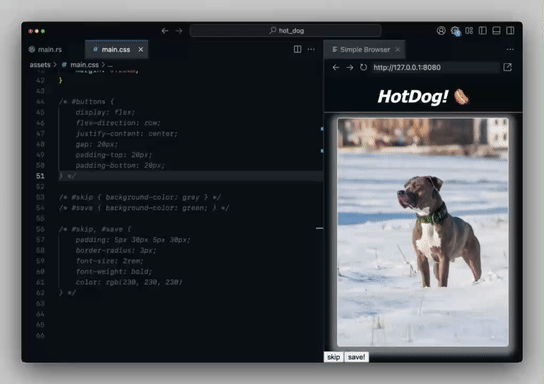Close the Simple Browser tab
This screenshot has height=384, width=544.
(398, 49)
